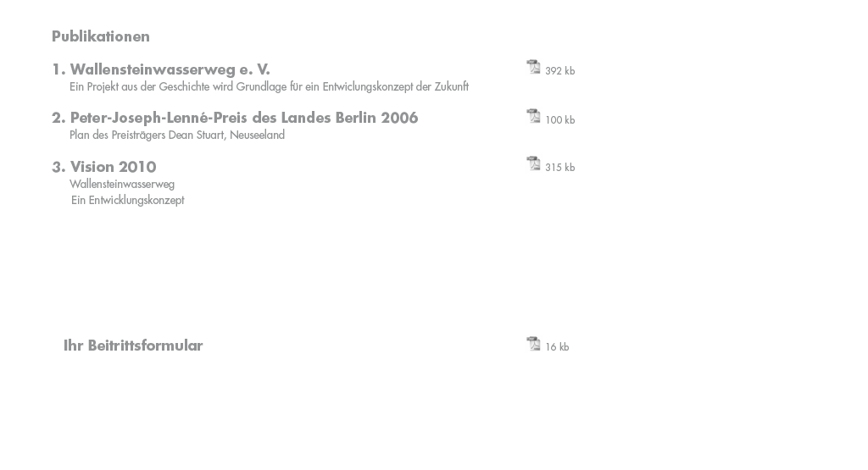Open the Ihr Beitrittsformular heading
The width and height of the screenshot is (868, 470).
click(x=133, y=346)
